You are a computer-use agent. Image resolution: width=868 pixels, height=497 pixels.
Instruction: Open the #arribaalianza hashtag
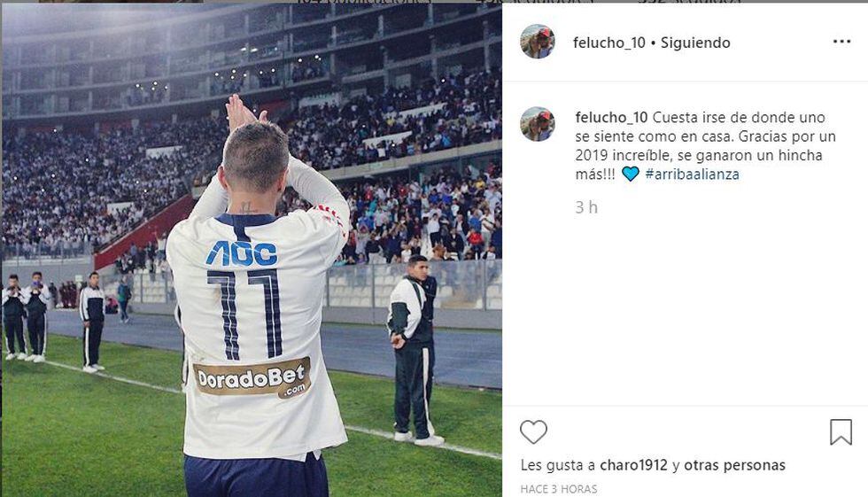tap(692, 174)
